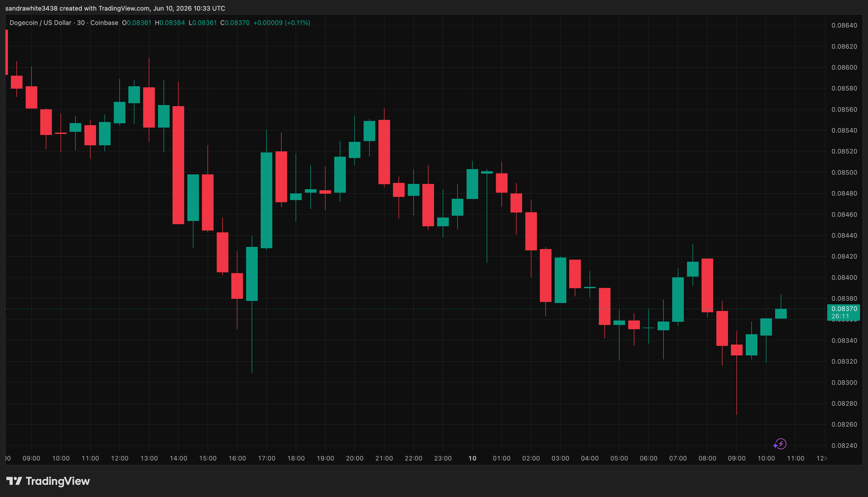
Task: Click the 0.08640 price axis label
Action: coord(844,25)
